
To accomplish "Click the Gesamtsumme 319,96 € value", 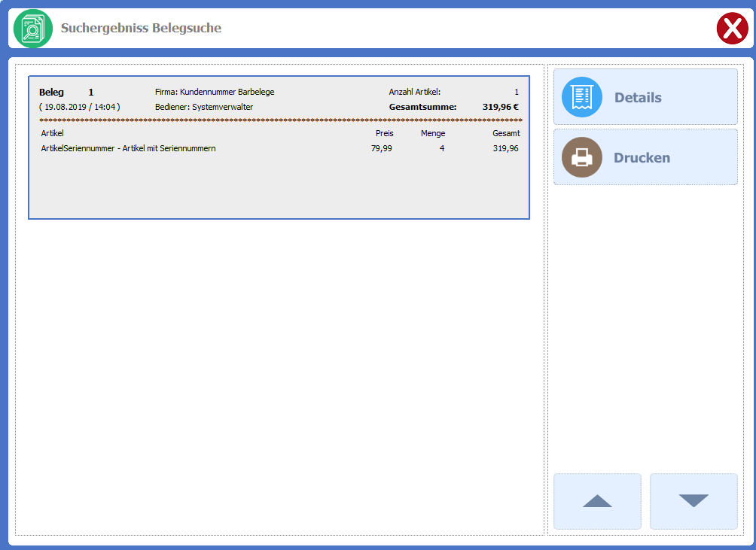I will coord(500,107).
